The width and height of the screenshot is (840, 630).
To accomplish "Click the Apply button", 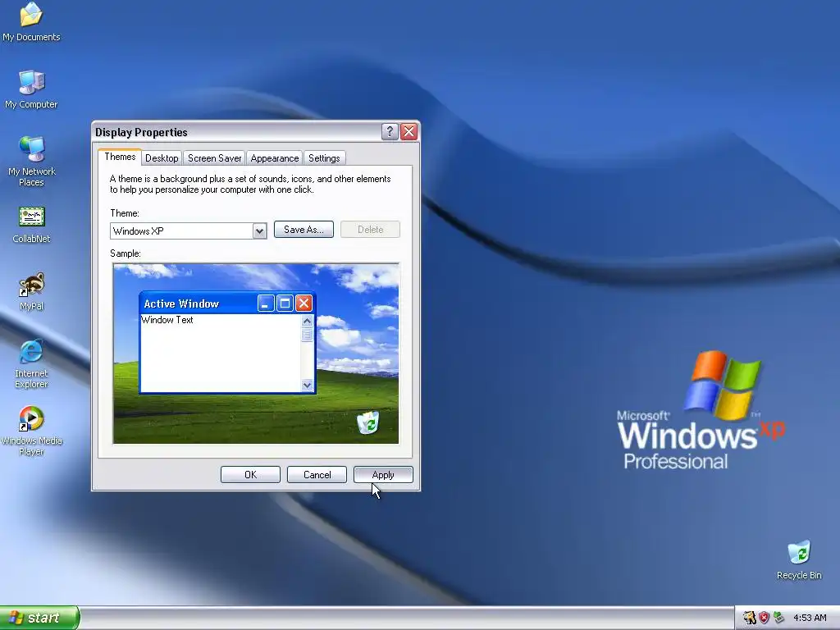I will pos(383,475).
